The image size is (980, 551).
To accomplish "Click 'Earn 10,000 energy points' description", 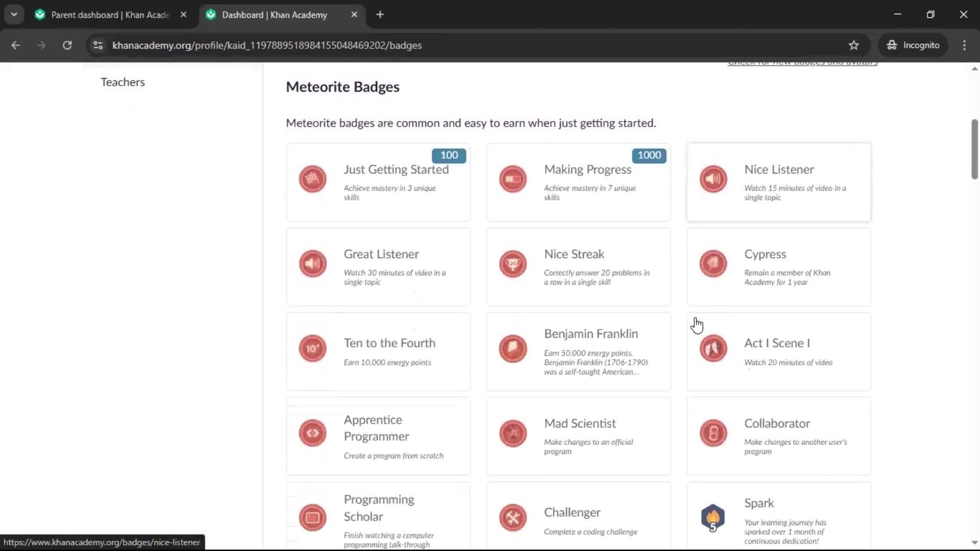I will tap(387, 362).
